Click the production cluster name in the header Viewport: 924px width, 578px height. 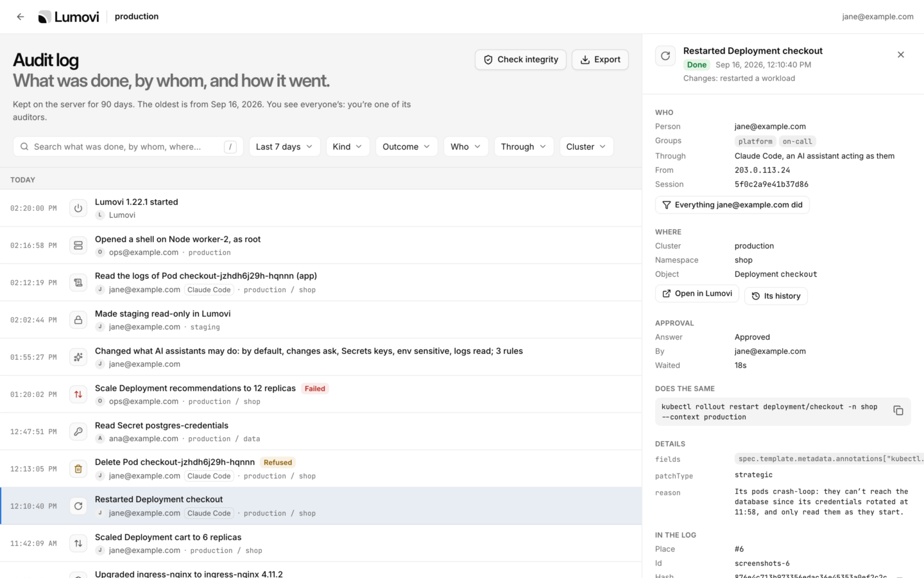coord(137,17)
